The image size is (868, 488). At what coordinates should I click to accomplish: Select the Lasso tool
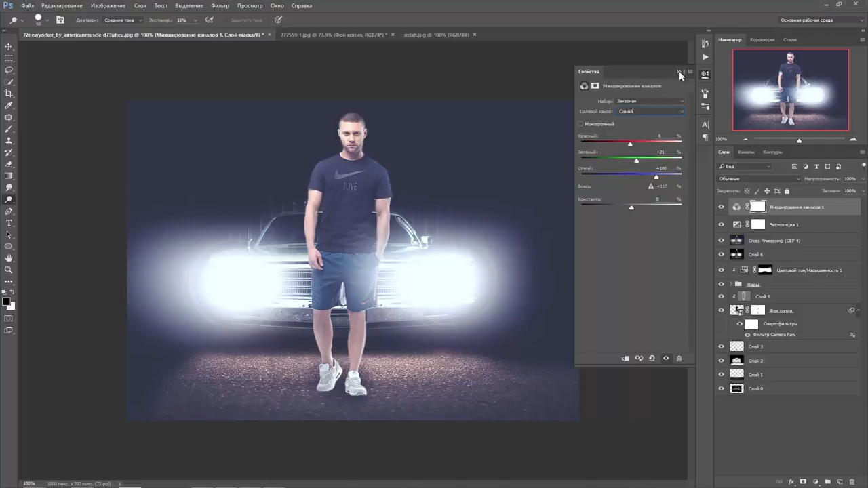[x=9, y=70]
